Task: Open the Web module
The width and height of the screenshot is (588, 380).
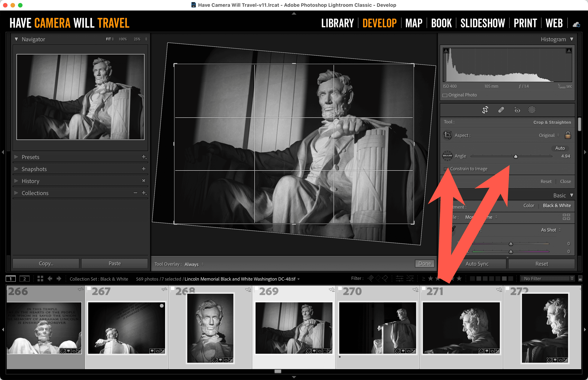Action: point(554,23)
